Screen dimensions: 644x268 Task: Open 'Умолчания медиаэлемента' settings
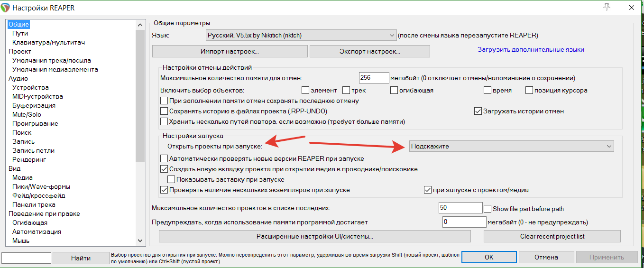55,69
